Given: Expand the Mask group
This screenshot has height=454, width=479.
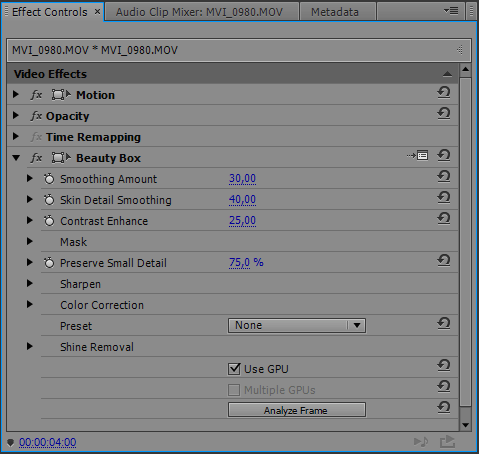Looking at the screenshot, I should 30,242.
